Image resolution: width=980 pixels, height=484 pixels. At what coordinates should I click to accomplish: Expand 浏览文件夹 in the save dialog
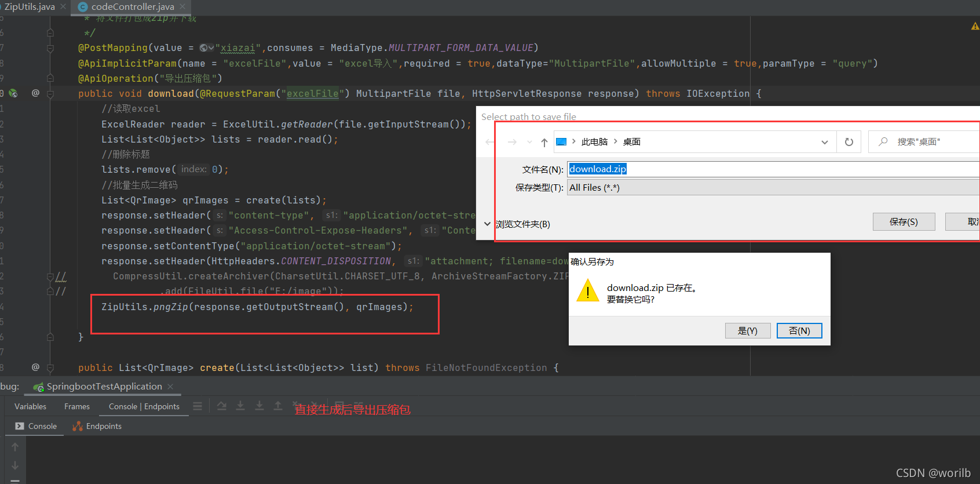517,224
